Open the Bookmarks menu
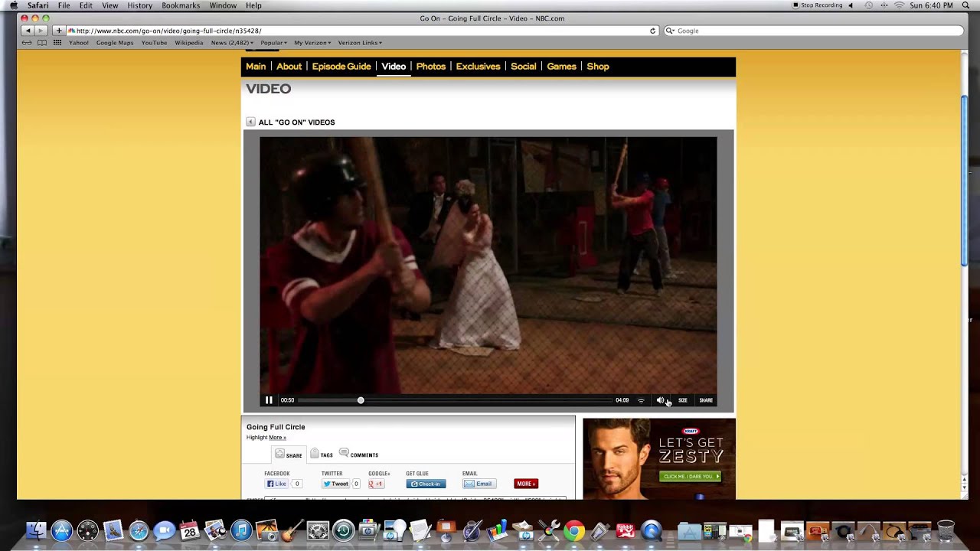Viewport: 980px width, 551px height. coord(181,5)
